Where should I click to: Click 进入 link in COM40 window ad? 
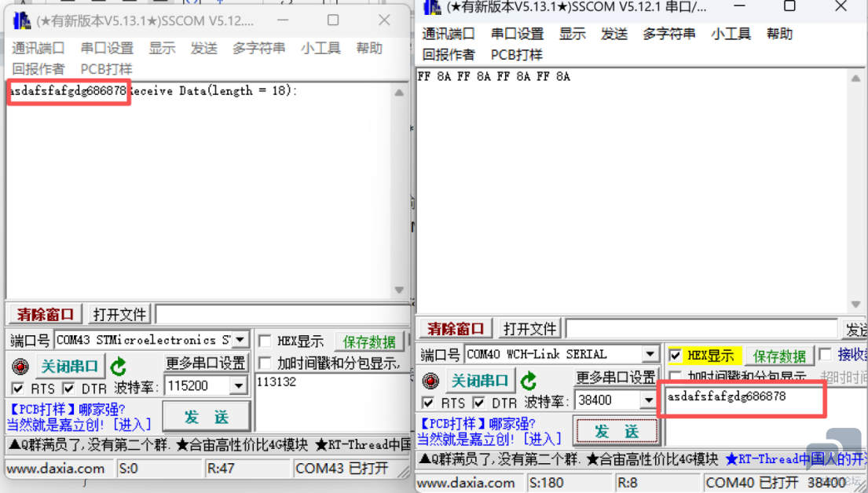pyautogui.click(x=542, y=439)
